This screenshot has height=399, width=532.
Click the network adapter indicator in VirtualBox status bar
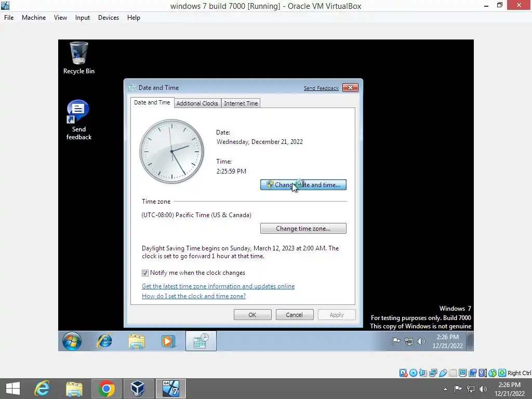433,373
